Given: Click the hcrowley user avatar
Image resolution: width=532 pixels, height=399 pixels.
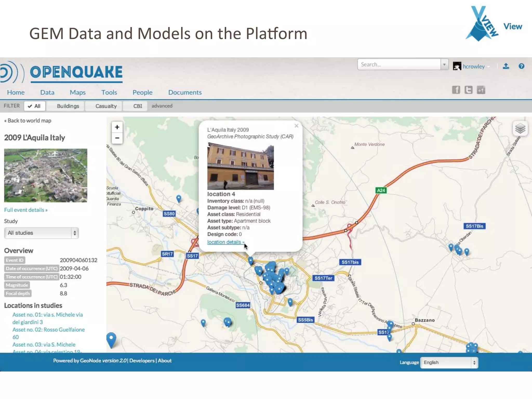Looking at the screenshot, I should 457,66.
